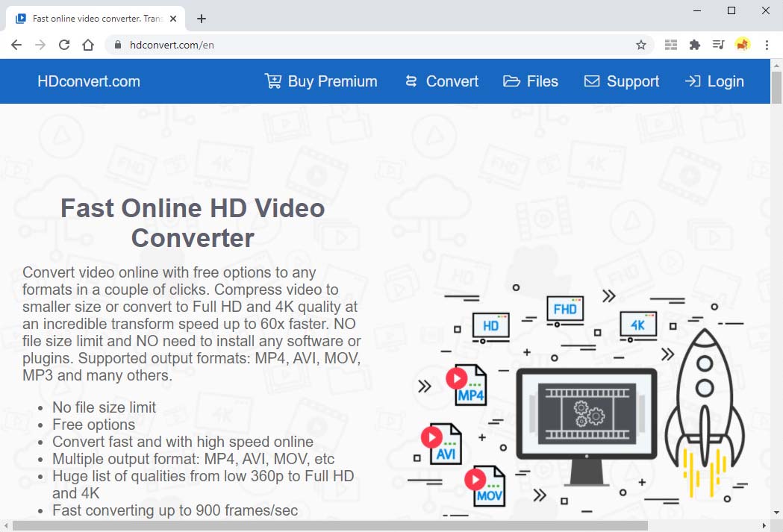The image size is (783, 532).
Task: Toggle the bookmark star for this page
Action: (x=640, y=45)
